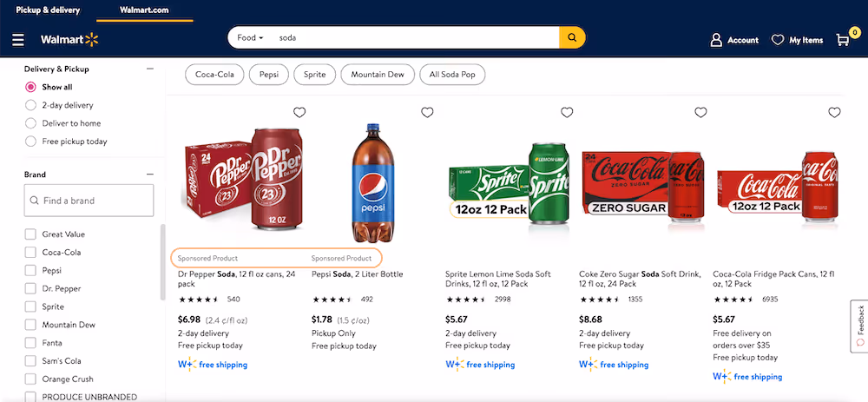Open the shopping cart icon

[843, 39]
